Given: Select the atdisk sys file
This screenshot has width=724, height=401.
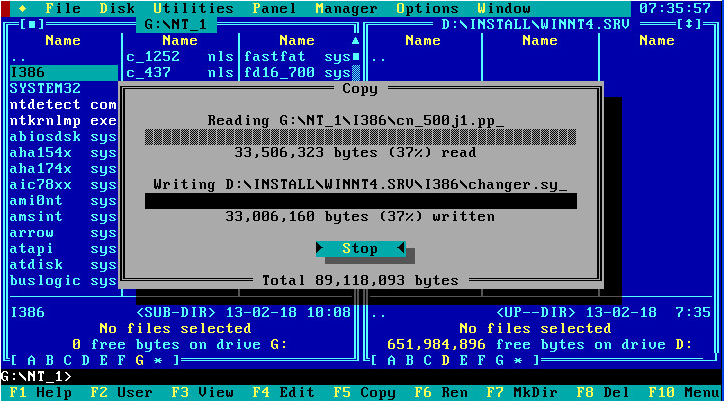Looking at the screenshot, I should pyautogui.click(x=63, y=265).
